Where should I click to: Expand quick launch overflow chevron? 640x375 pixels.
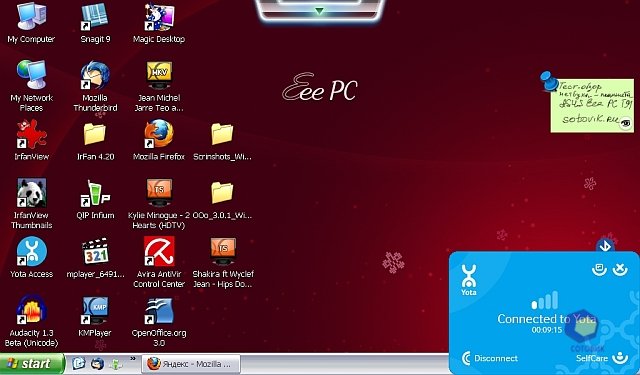[x=133, y=359]
